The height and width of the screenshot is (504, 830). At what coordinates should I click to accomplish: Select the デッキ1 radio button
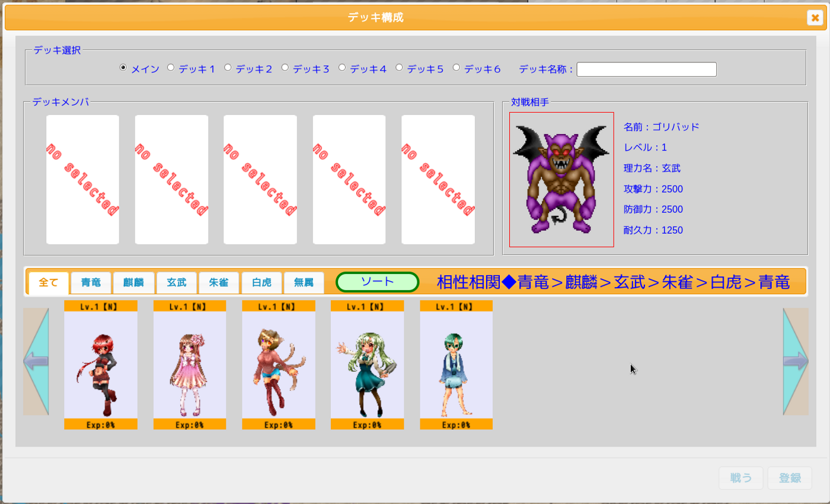click(171, 68)
